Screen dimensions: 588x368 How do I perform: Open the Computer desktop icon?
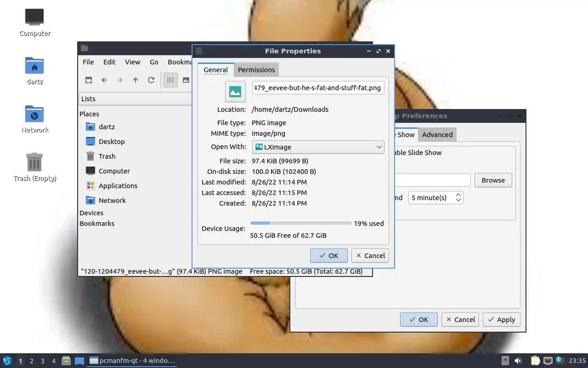[x=34, y=22]
